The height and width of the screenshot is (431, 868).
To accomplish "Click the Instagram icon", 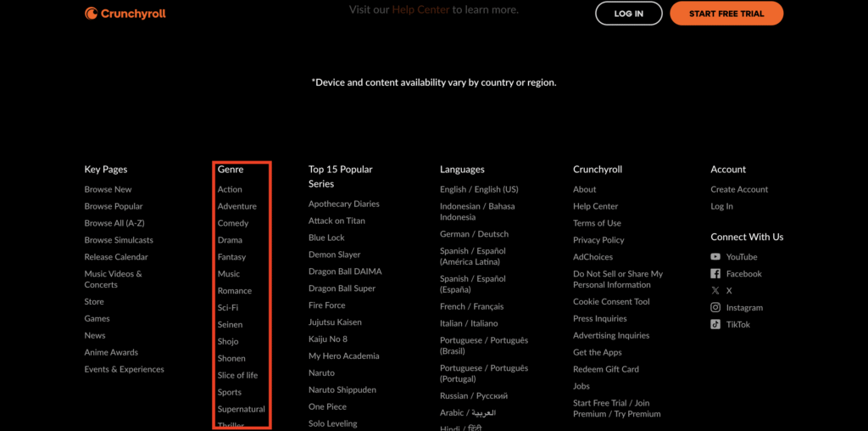I will [x=715, y=307].
